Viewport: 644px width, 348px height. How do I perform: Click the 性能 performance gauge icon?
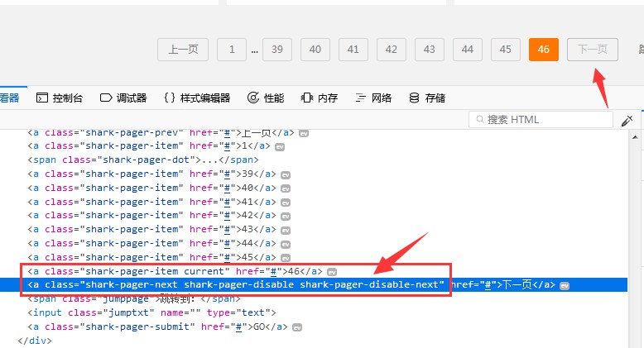253,98
